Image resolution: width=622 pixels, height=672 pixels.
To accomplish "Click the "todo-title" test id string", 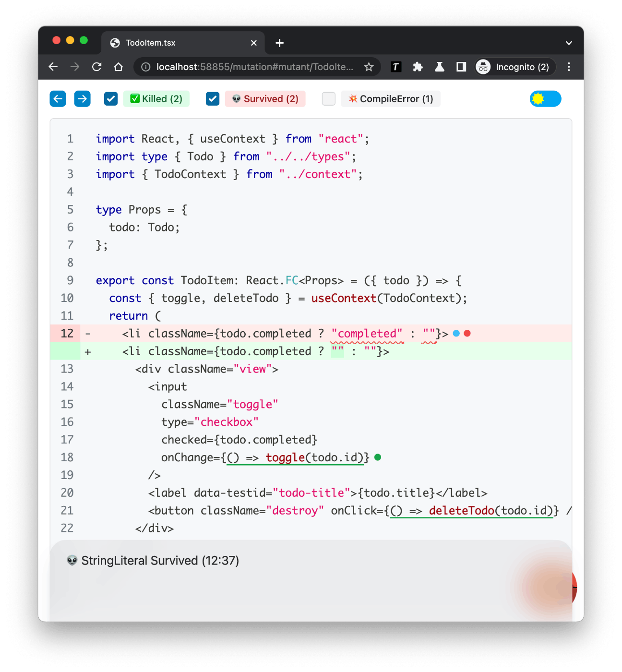I will [x=312, y=492].
